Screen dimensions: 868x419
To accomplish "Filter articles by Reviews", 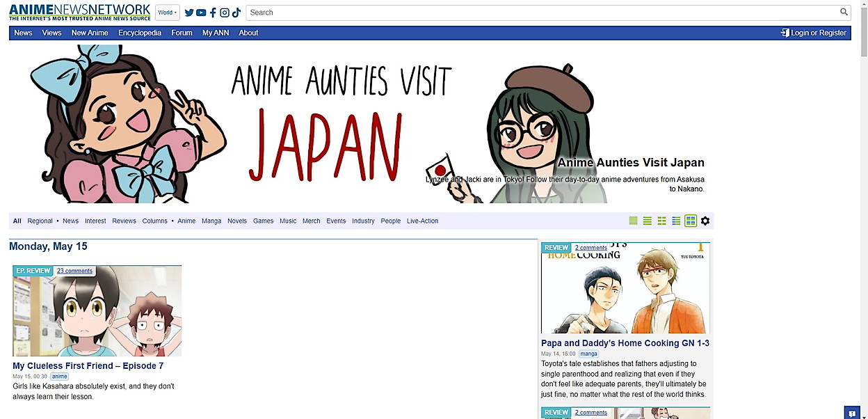I will point(124,221).
